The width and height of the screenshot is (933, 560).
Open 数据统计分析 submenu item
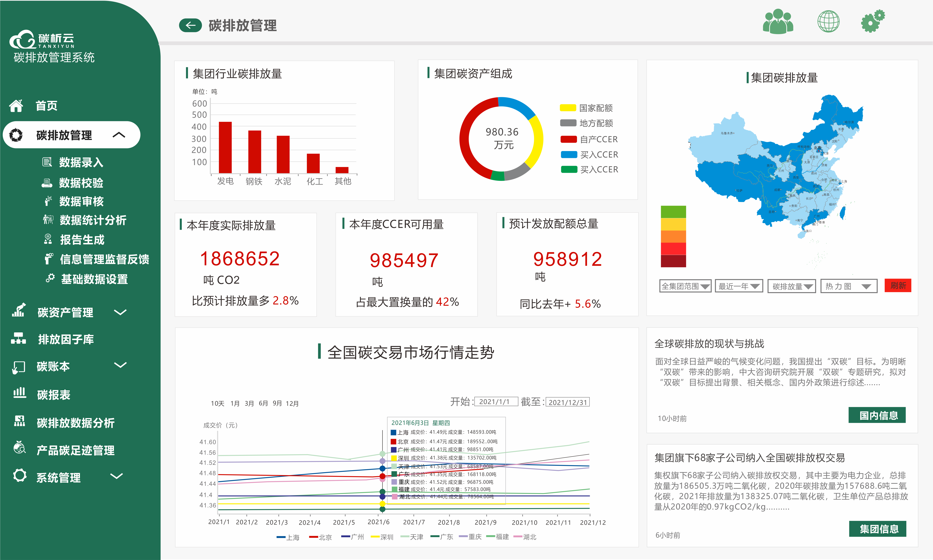tap(93, 220)
